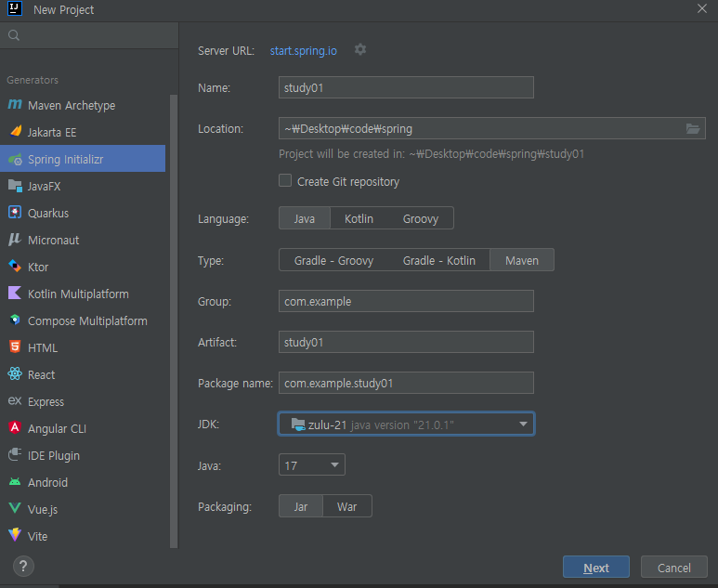Click the HTML5 shield icon
The image size is (718, 588).
pos(15,346)
